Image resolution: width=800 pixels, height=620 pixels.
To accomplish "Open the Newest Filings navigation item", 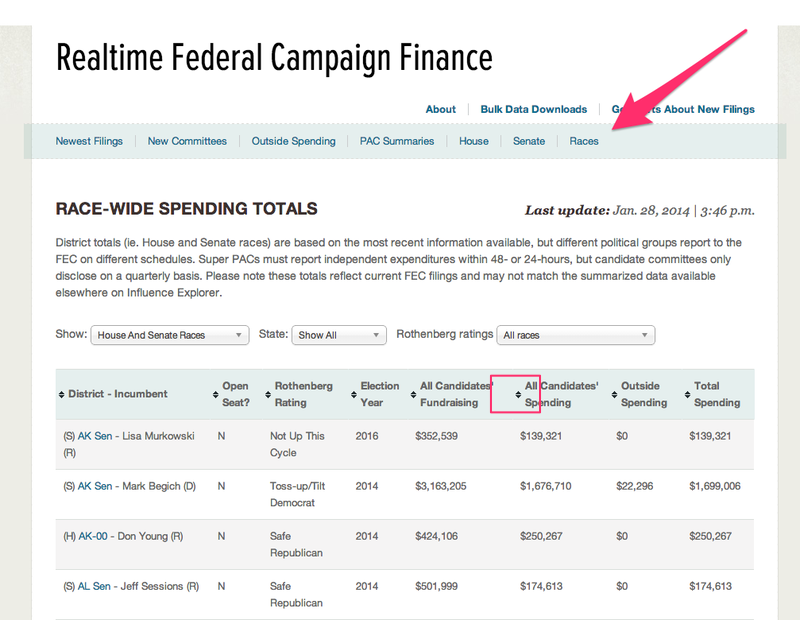I will coord(89,141).
